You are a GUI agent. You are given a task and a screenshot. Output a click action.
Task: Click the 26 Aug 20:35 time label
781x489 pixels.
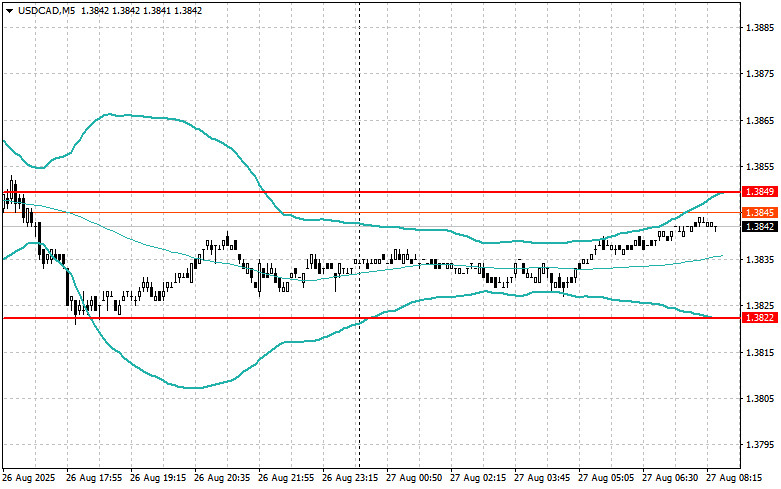pyautogui.click(x=222, y=478)
